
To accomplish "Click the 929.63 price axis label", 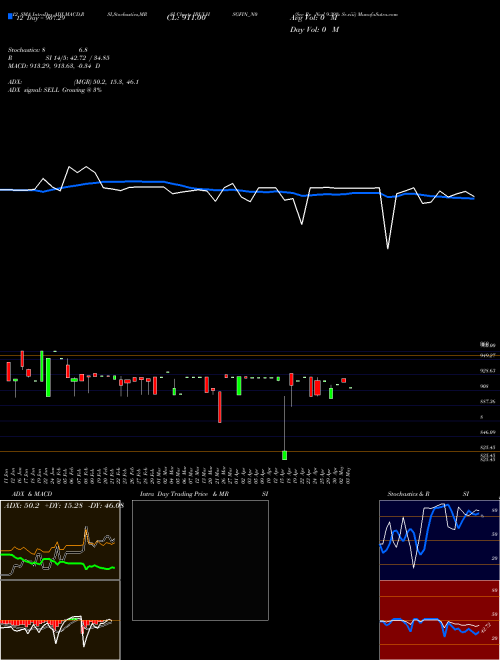I will click(488, 371).
